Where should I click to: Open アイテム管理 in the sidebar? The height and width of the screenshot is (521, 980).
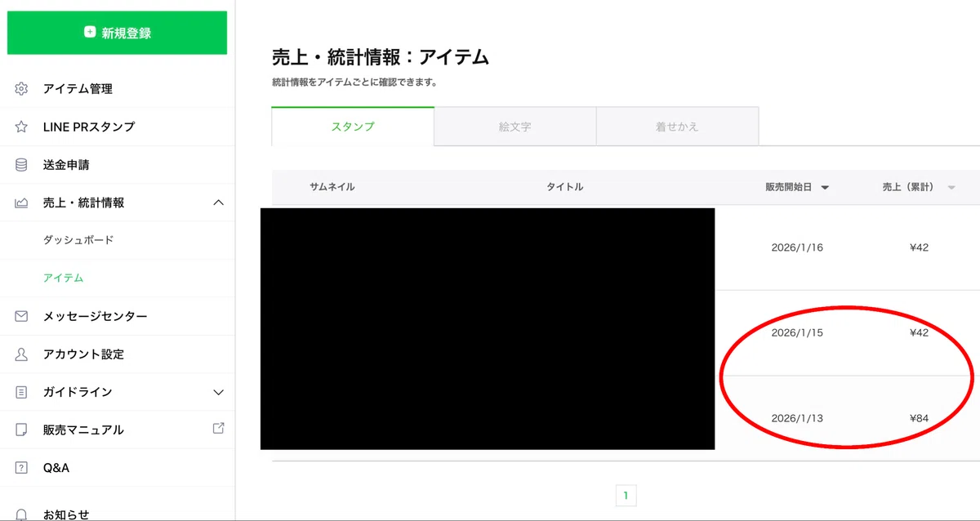tap(78, 89)
